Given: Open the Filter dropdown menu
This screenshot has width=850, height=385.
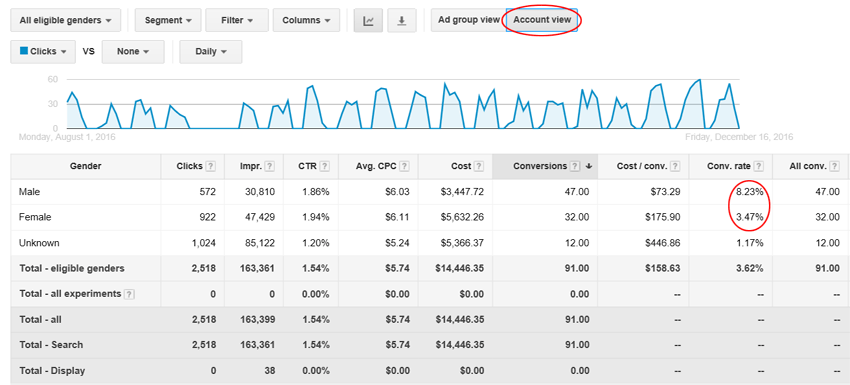Looking at the screenshot, I should [237, 21].
